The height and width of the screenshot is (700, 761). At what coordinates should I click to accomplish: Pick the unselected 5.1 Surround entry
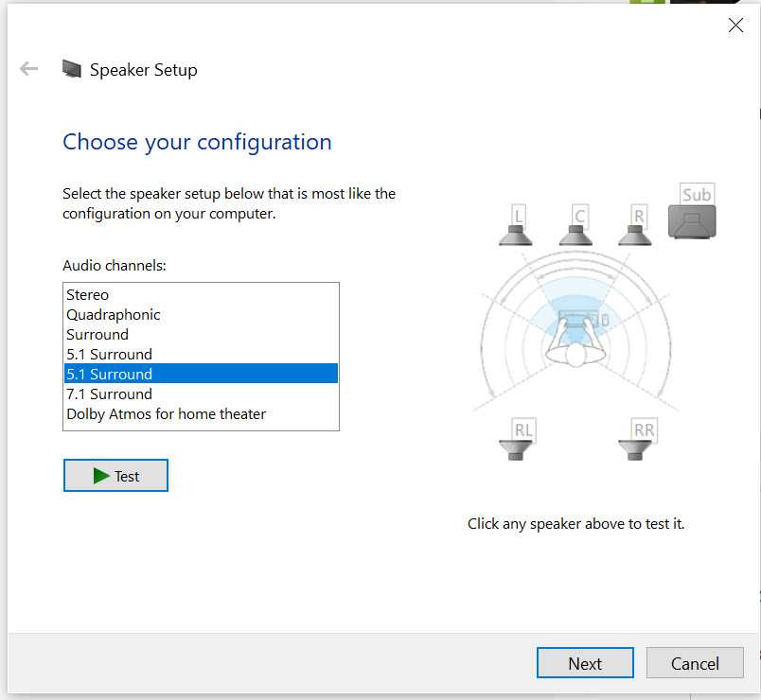201,355
